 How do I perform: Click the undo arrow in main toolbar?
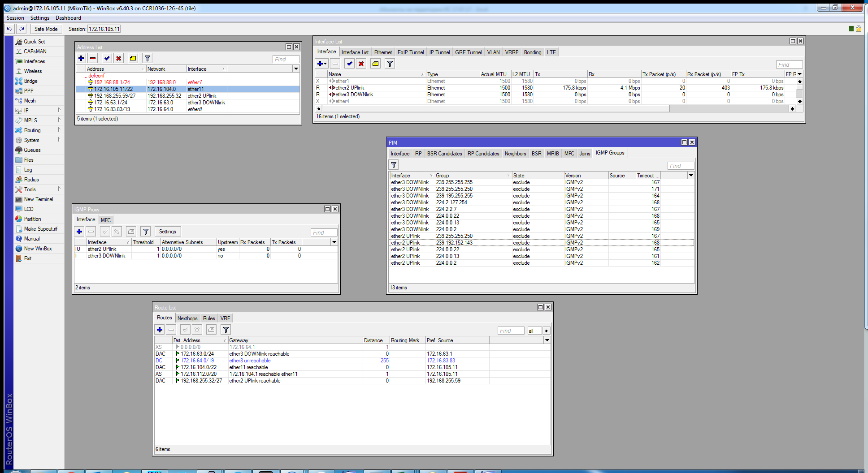point(9,29)
